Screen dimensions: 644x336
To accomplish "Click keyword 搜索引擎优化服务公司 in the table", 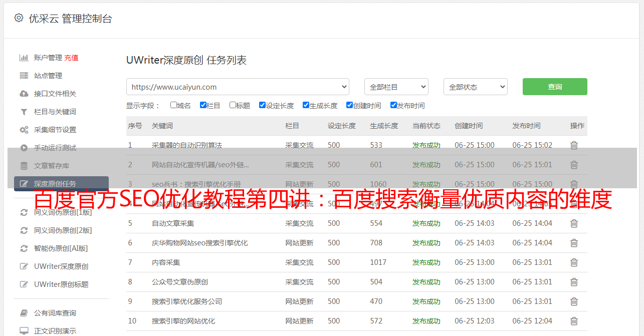I will click(x=186, y=301).
